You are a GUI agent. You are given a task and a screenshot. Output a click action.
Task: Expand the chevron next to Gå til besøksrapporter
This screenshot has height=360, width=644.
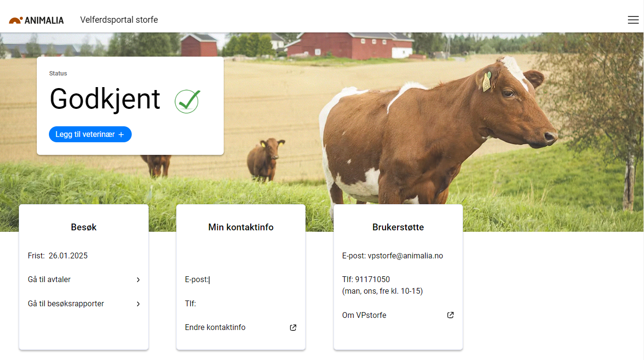click(x=138, y=304)
